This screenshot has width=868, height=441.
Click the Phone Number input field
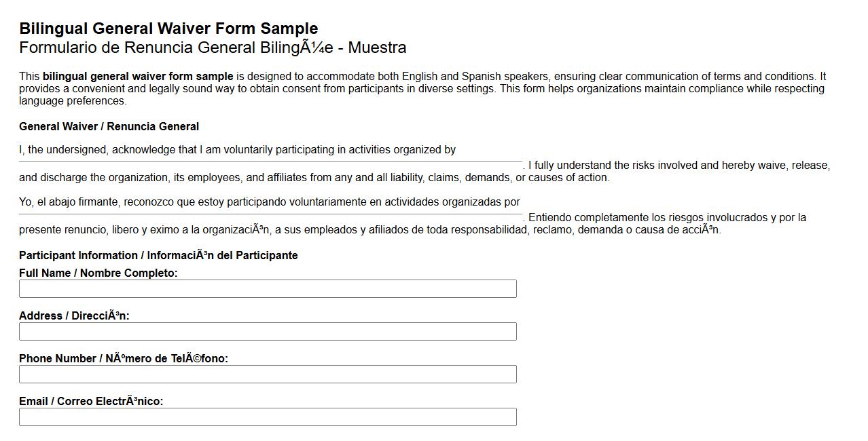(268, 374)
